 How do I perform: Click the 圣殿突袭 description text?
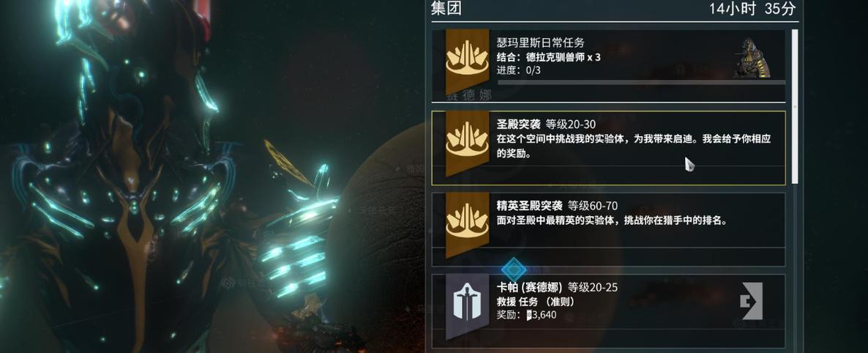click(634, 146)
